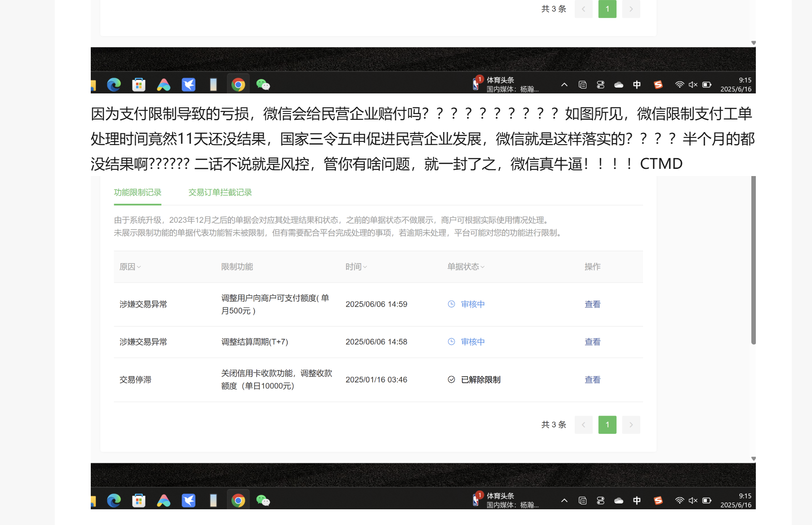Click page 1 in the pagination above the post text
The image size is (812, 525).
608,9
